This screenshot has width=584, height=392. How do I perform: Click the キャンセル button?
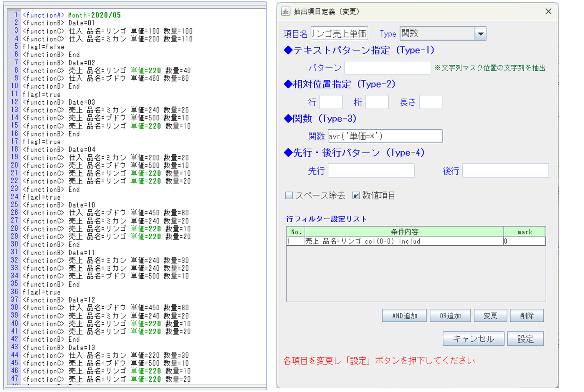pos(473,339)
